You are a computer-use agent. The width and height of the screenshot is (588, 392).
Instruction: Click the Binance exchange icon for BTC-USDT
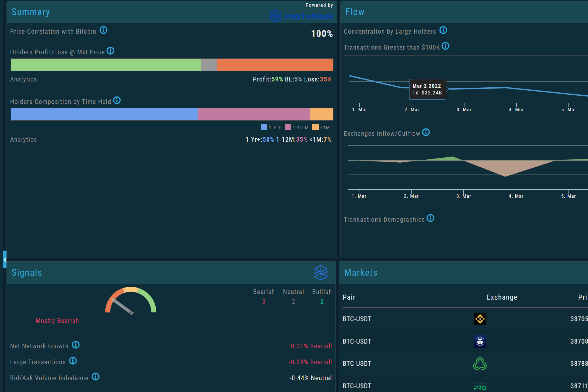[480, 319]
